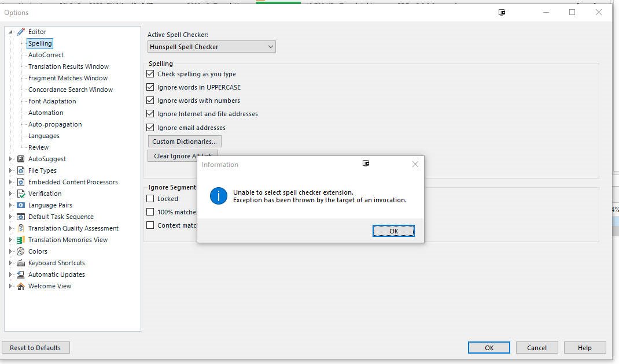Screen dimensions: 619x364
Task: Click the blue information icon in the dialog
Action: (218, 196)
